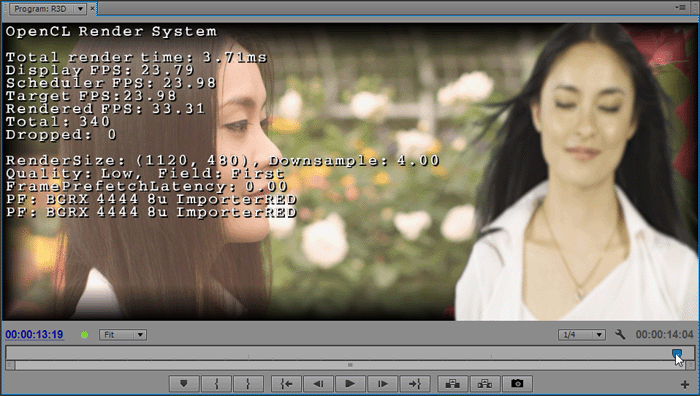Viewport: 700px width, 396px height.
Task: Click the duration timecode 00:00:14:04
Action: click(x=664, y=334)
